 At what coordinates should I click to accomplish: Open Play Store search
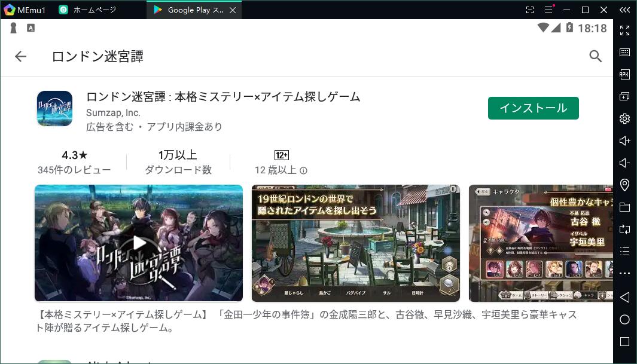tap(595, 56)
